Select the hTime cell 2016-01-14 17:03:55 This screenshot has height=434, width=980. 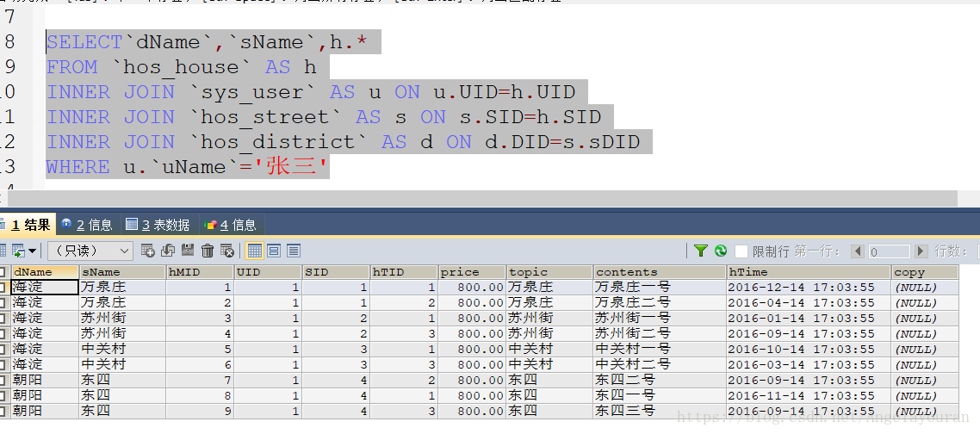(809, 319)
